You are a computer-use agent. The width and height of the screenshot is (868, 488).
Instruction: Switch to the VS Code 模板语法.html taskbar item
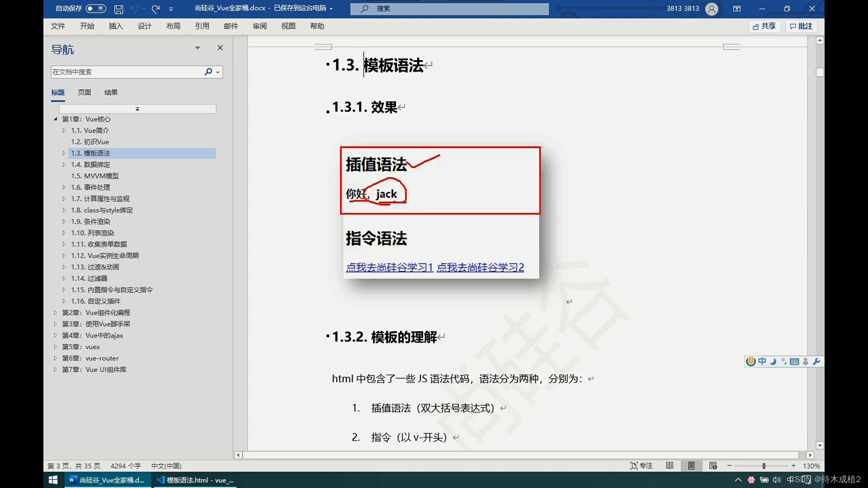(x=195, y=480)
